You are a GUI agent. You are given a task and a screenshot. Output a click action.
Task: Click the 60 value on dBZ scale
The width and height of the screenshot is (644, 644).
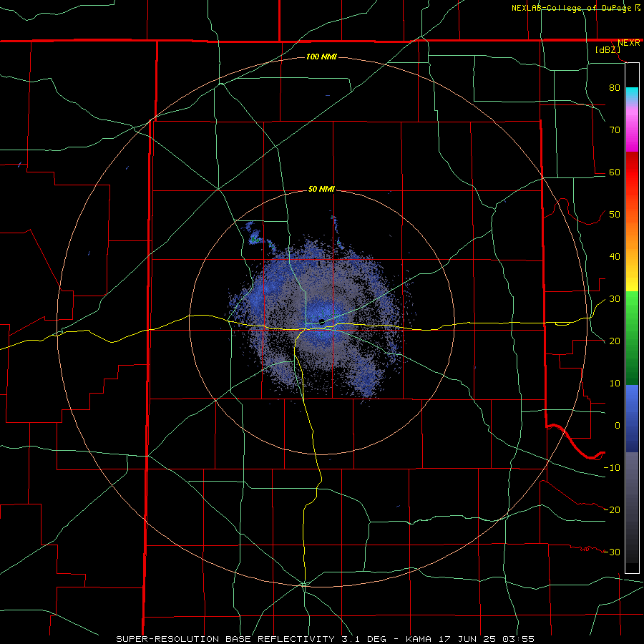point(615,172)
